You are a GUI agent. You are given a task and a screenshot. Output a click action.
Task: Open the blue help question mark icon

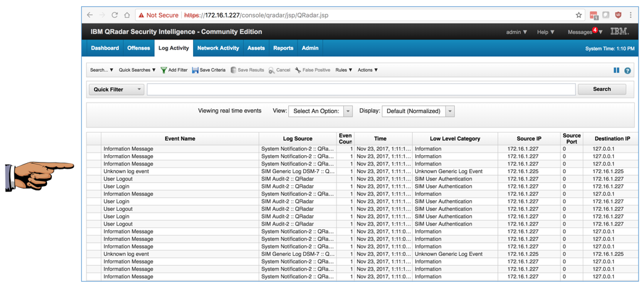pos(627,70)
